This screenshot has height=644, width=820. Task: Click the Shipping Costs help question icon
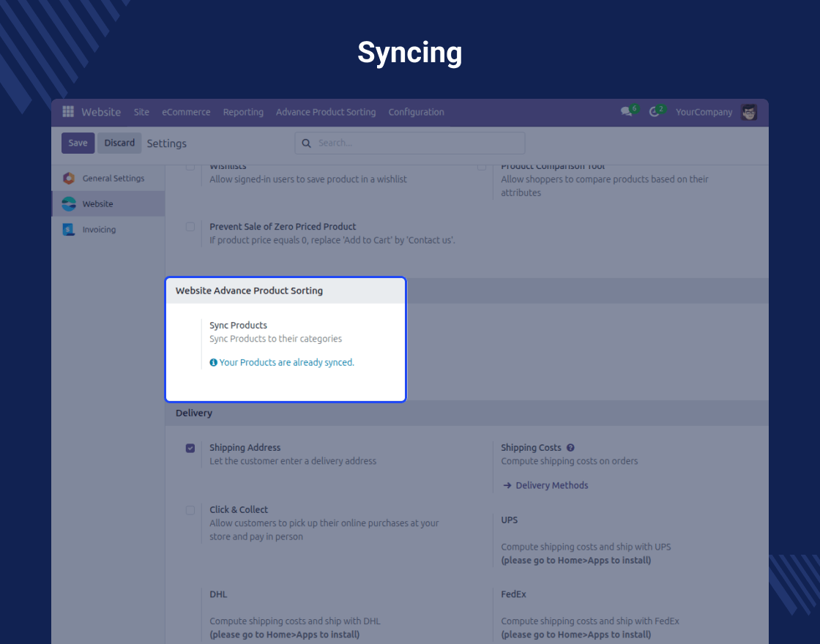[x=570, y=448]
